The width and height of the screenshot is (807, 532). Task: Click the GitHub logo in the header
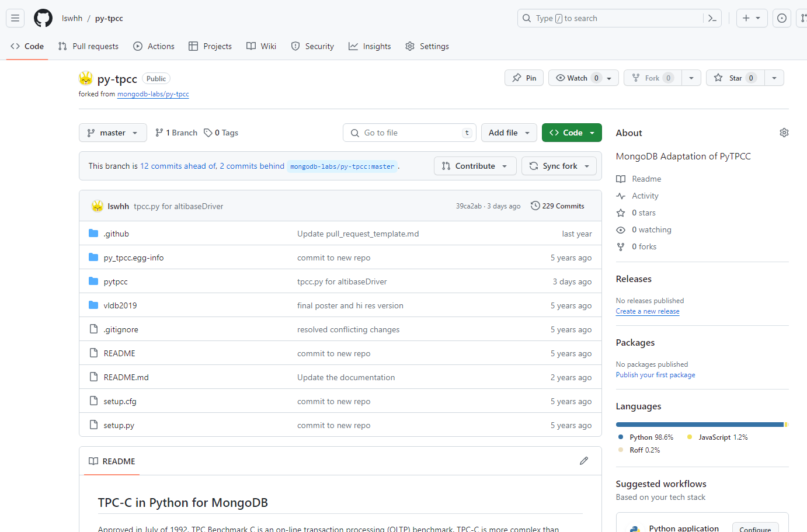coord(43,18)
